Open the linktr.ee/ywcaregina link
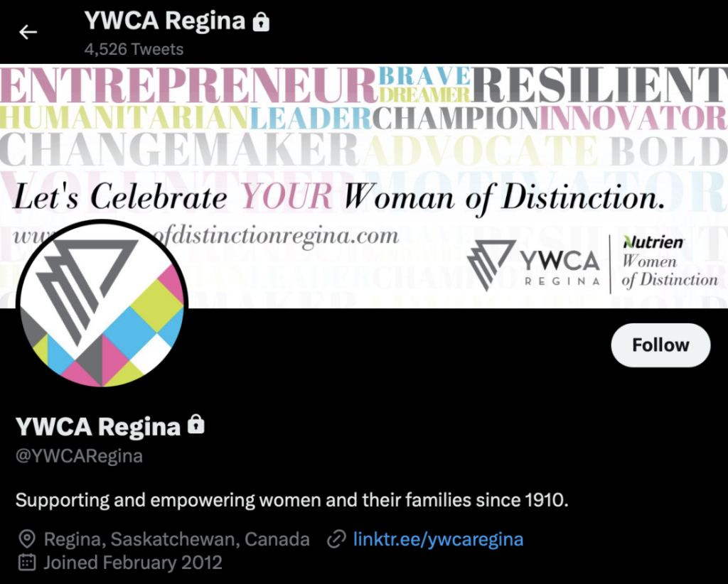The height and width of the screenshot is (584, 728). [x=438, y=539]
